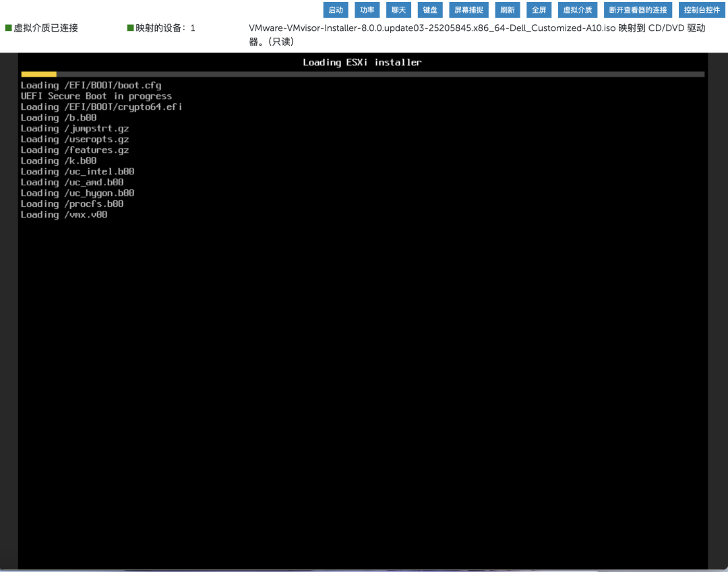The height and width of the screenshot is (572, 728).
Task: Open the 虚拟介质 (Virtual Media) dialog
Action: 578,9
